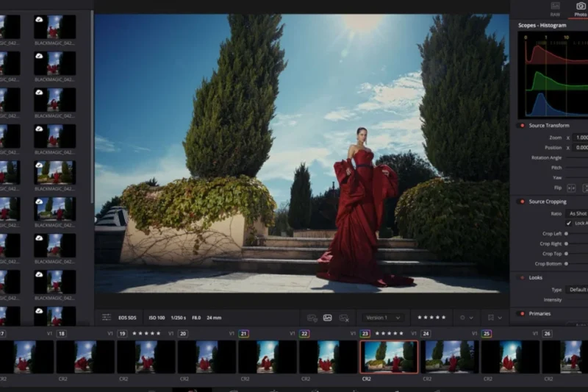Viewport: 588px width, 392px height.
Task: Select the center image view icon
Action: click(327, 318)
